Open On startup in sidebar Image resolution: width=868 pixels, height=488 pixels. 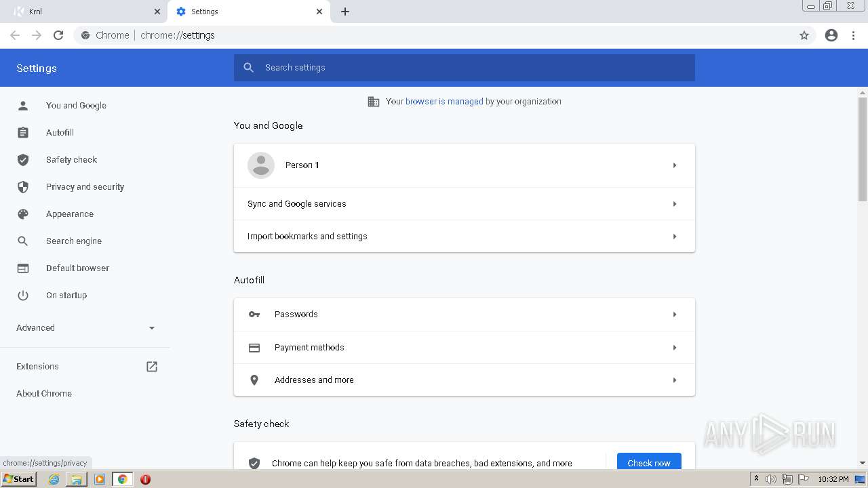coord(66,295)
